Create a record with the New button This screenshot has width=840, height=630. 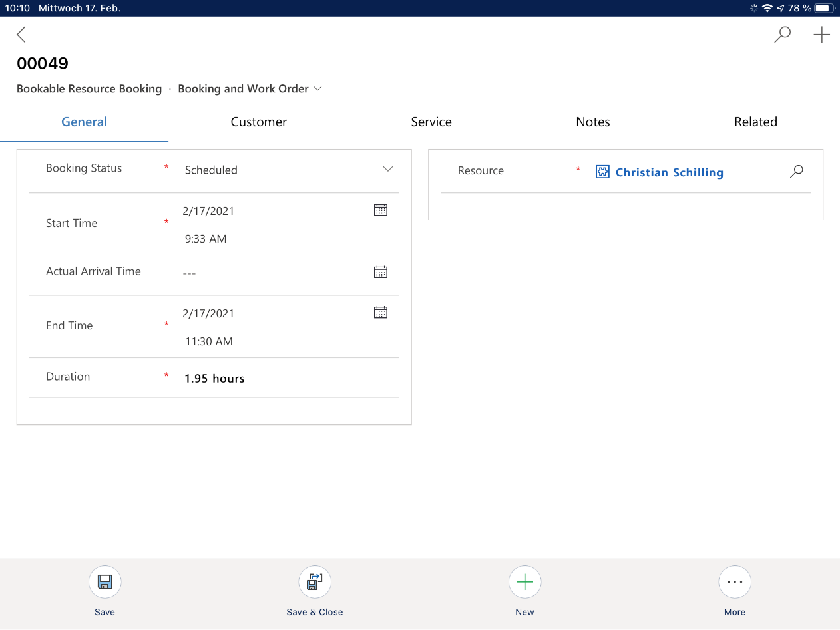(525, 583)
